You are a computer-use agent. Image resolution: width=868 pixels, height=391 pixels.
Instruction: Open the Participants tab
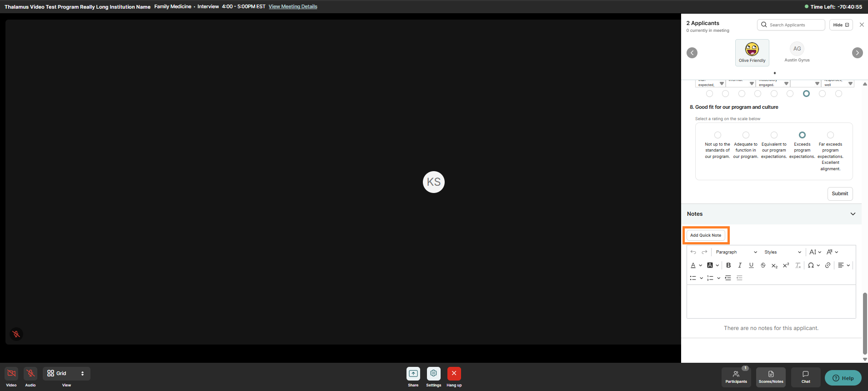tap(736, 377)
